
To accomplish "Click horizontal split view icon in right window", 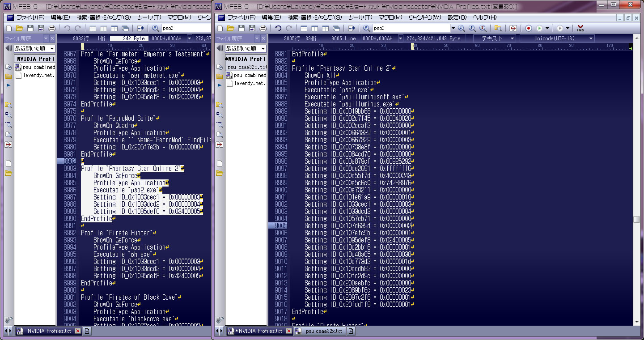I will (x=304, y=28).
